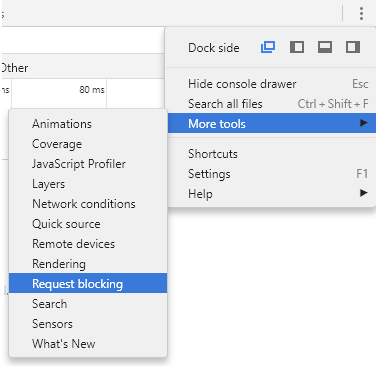Select the Other filter label
This screenshot has height=366, width=376.
pyautogui.click(x=15, y=68)
